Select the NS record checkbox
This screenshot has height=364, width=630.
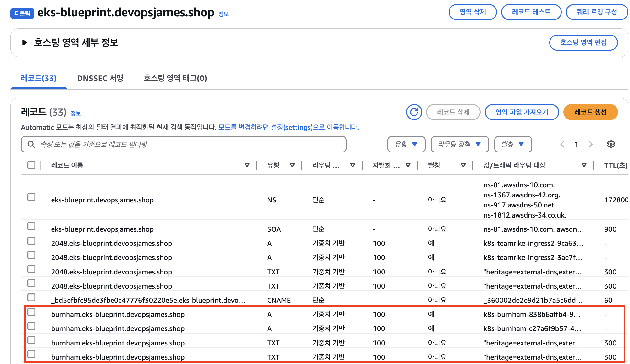31,197
